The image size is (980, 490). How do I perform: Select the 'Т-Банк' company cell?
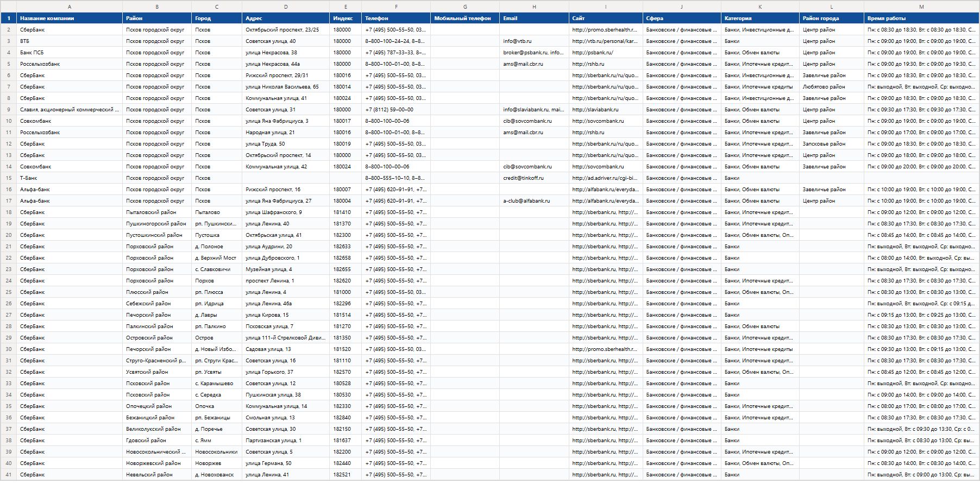pyautogui.click(x=70, y=178)
